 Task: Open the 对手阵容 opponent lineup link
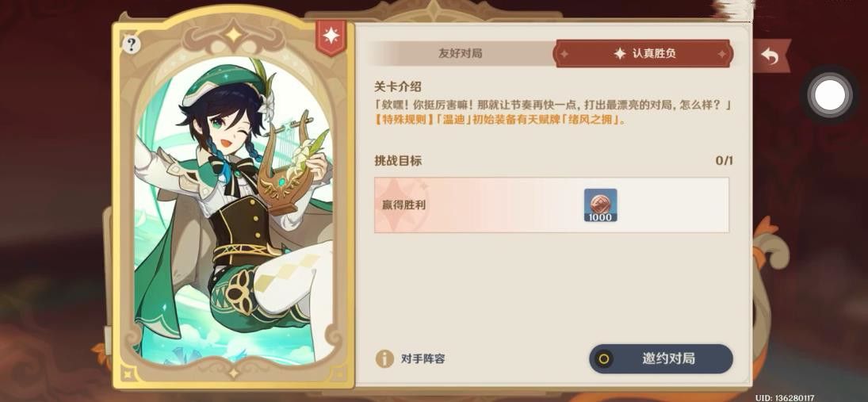423,359
